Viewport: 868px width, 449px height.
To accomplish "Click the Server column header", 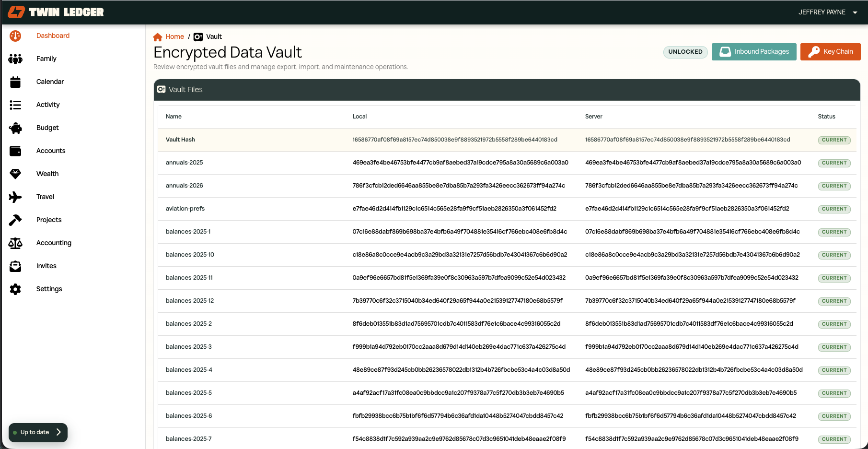I will pyautogui.click(x=593, y=117).
